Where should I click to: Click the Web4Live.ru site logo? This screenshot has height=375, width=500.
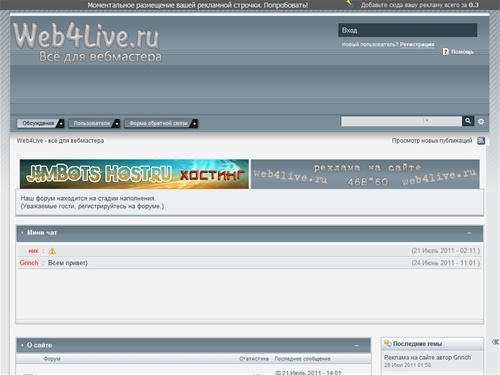pos(87,42)
